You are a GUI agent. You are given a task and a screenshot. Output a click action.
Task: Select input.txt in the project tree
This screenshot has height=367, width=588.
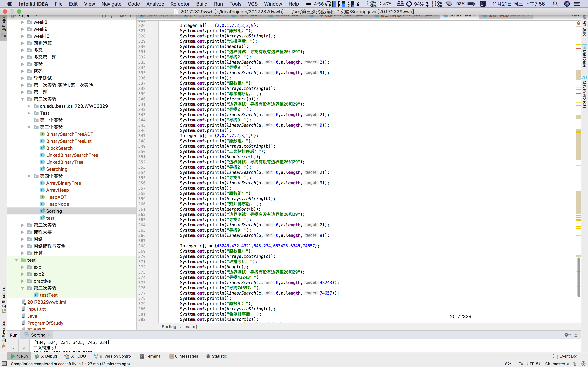point(36,309)
